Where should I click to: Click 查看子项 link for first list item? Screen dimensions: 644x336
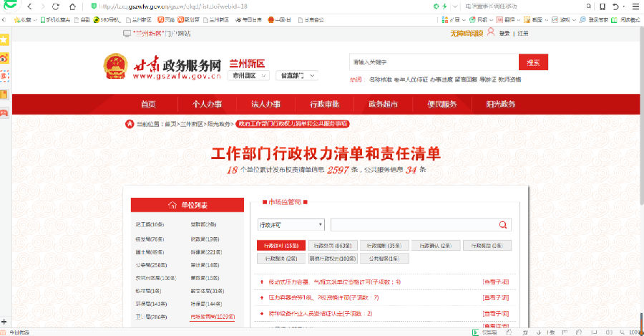495,282
